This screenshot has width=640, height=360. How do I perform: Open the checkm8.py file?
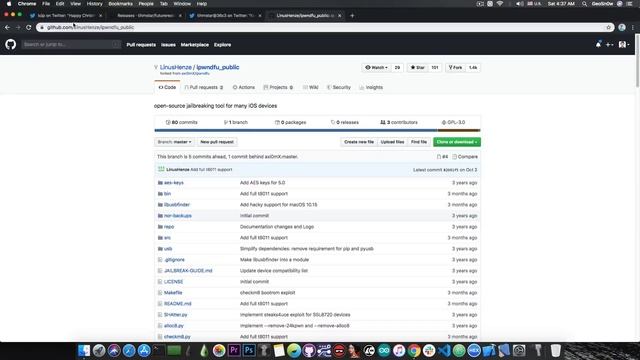[177, 337]
